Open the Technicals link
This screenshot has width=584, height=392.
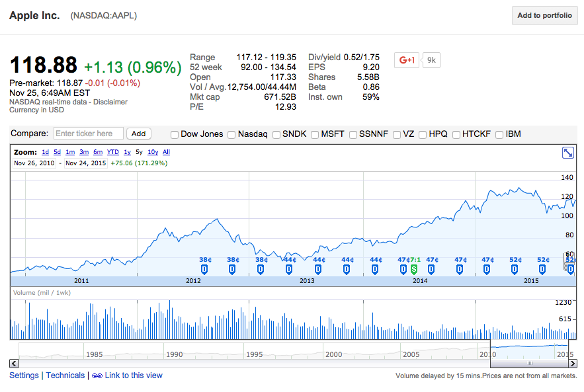click(65, 375)
